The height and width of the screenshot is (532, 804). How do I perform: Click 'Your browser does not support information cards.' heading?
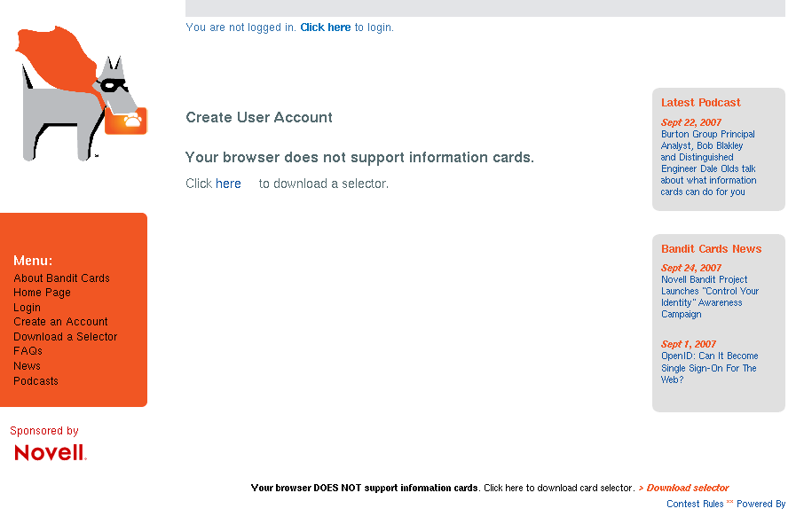[x=359, y=157]
